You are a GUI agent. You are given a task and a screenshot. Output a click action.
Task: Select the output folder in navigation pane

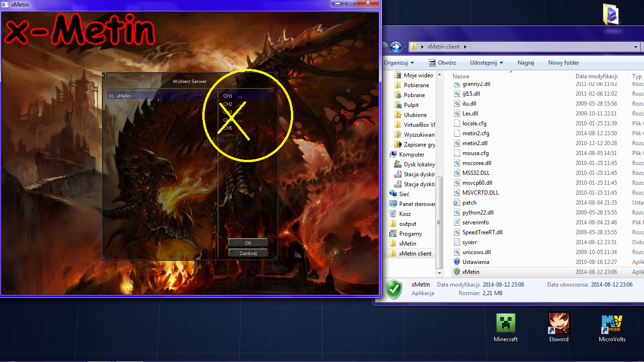point(408,224)
